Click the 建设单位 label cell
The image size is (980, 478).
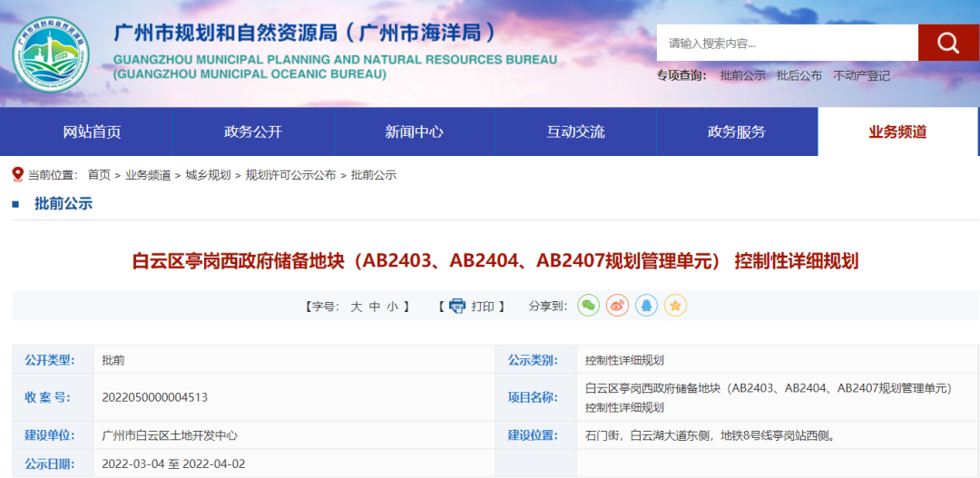pos(54,435)
